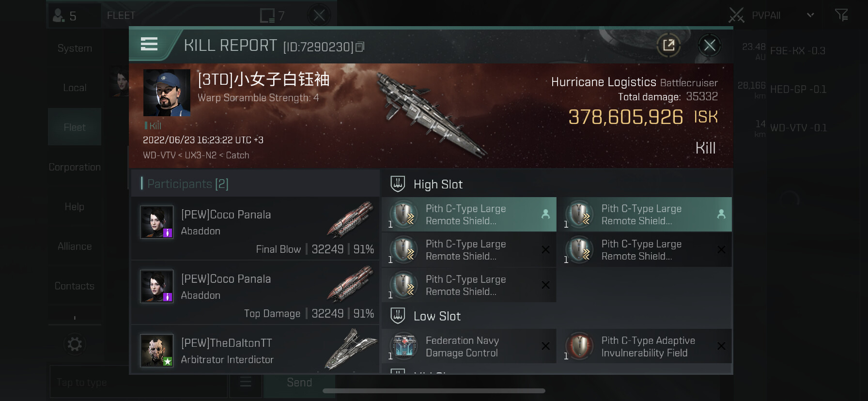Click the Tap to type chat field

pyautogui.click(x=138, y=382)
